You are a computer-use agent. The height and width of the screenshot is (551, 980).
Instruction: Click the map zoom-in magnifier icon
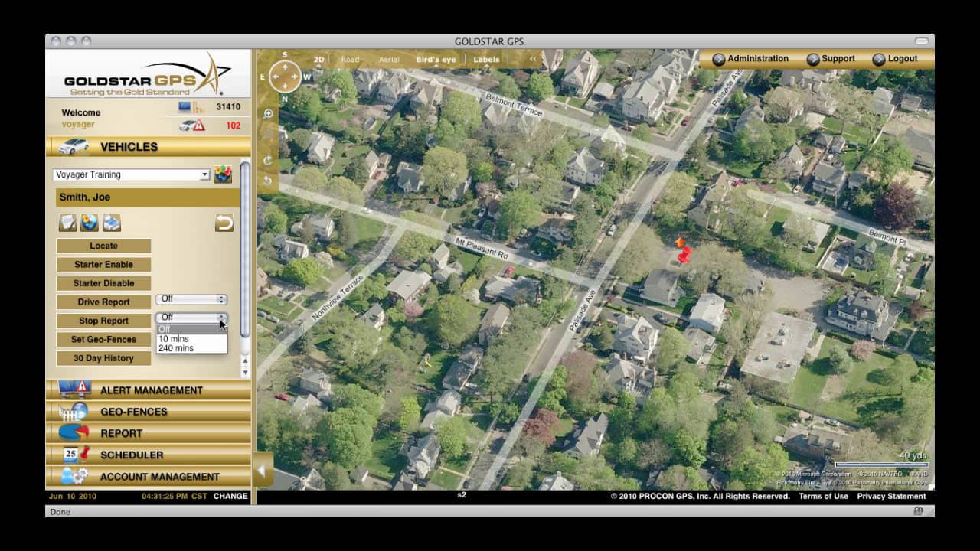point(269,114)
